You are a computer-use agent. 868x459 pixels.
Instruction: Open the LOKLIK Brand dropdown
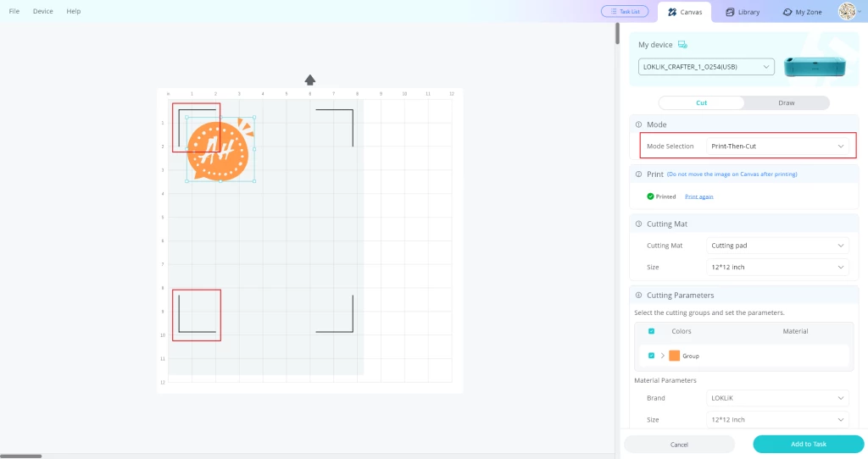click(778, 398)
